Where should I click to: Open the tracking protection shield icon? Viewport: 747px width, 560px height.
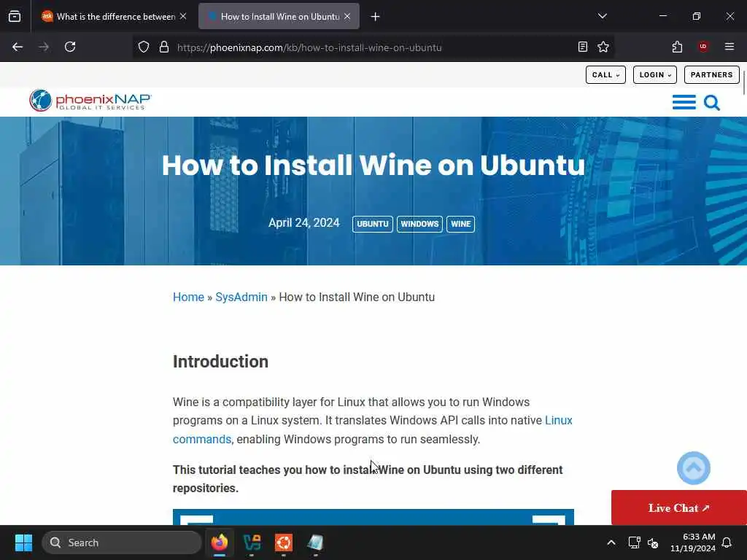[144, 47]
